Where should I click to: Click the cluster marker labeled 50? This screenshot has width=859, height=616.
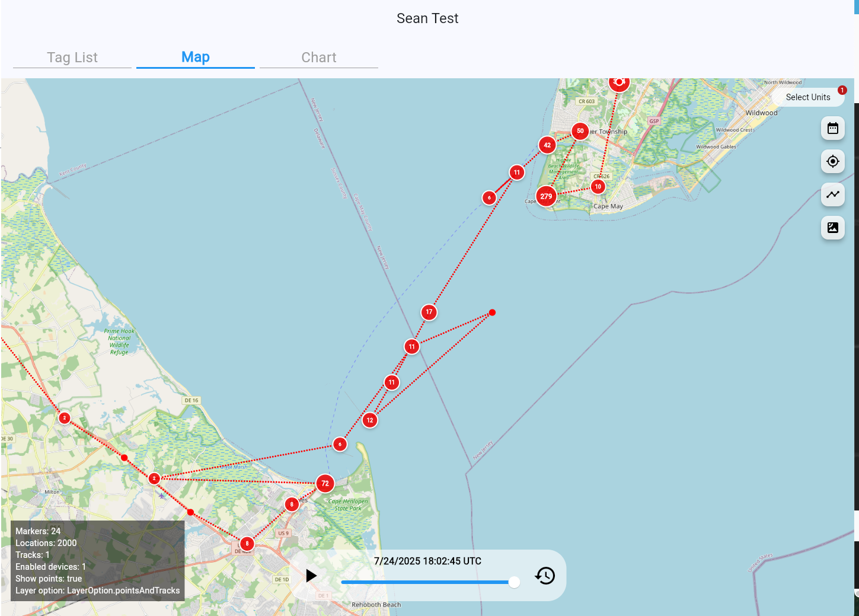[580, 131]
